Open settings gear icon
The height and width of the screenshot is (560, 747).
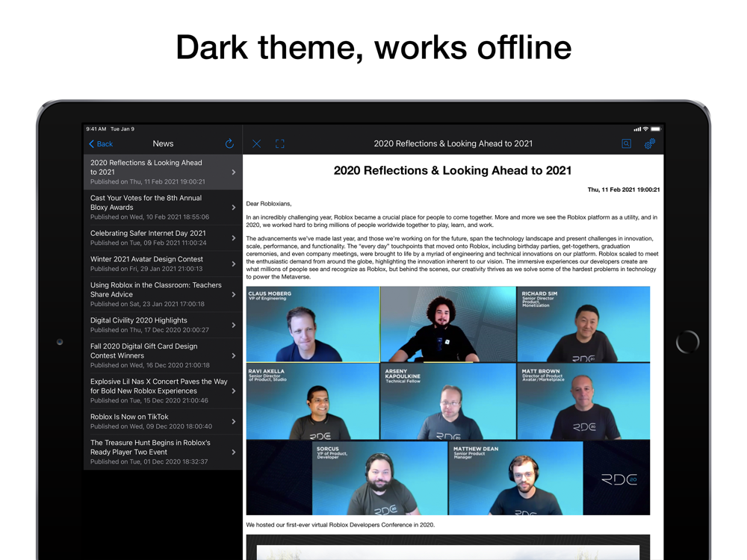click(650, 143)
